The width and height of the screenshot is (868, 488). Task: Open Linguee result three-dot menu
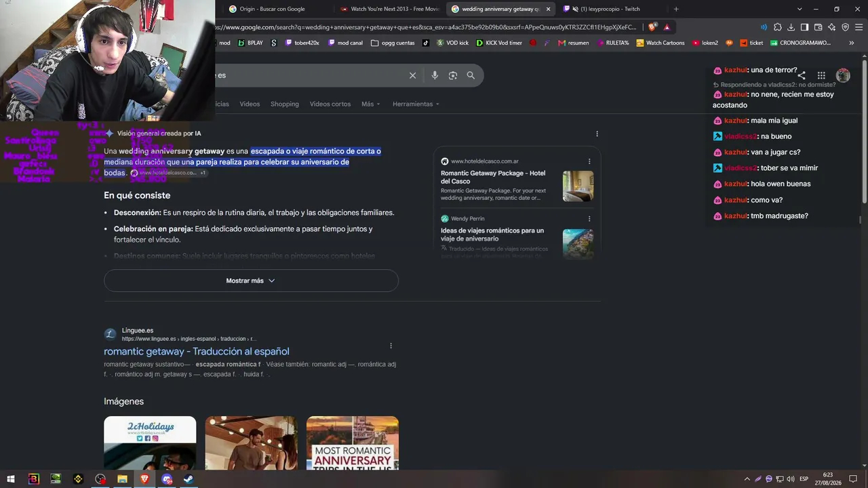coord(391,346)
